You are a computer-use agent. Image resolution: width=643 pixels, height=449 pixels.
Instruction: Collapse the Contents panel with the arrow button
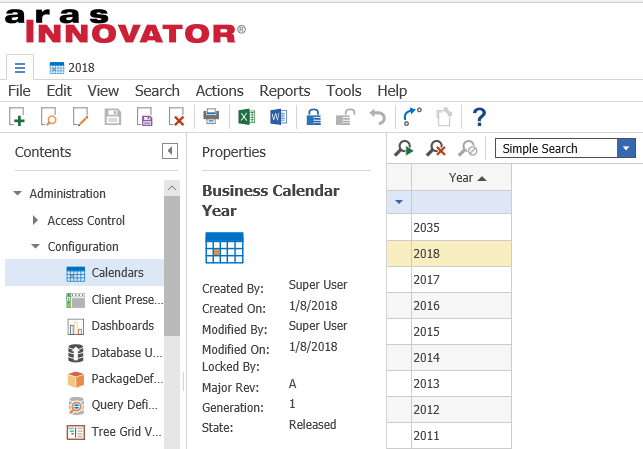pyautogui.click(x=170, y=151)
